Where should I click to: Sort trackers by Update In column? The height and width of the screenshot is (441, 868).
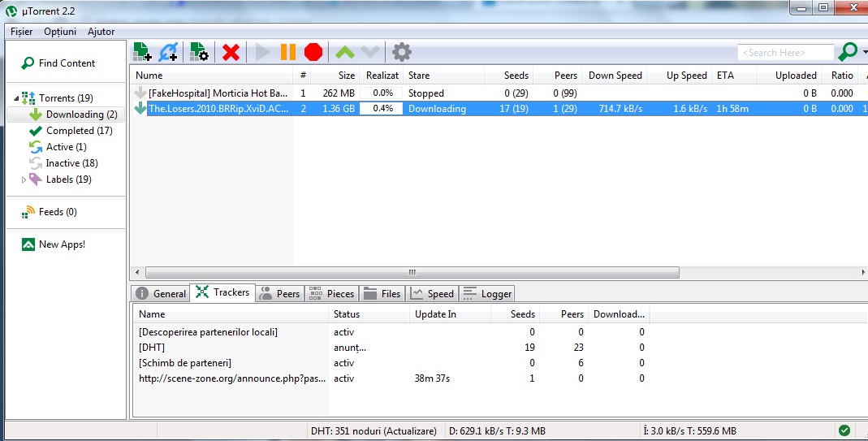tap(451, 314)
